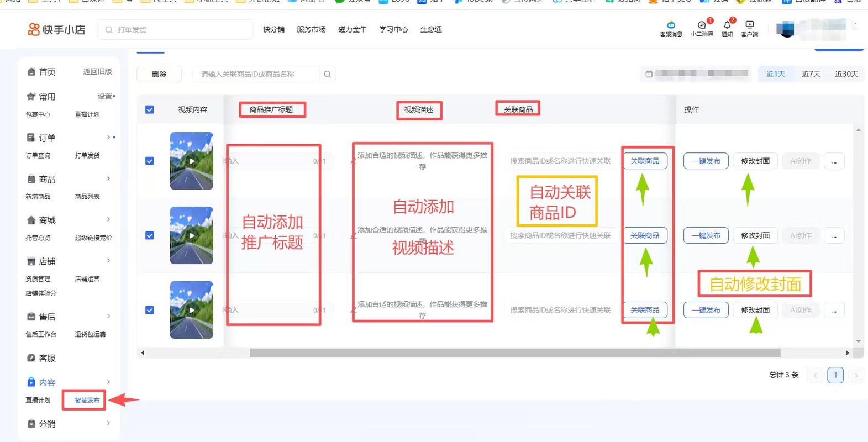Play the second video thumbnail
Image resolution: width=868 pixels, height=442 pixels.
[x=192, y=235]
